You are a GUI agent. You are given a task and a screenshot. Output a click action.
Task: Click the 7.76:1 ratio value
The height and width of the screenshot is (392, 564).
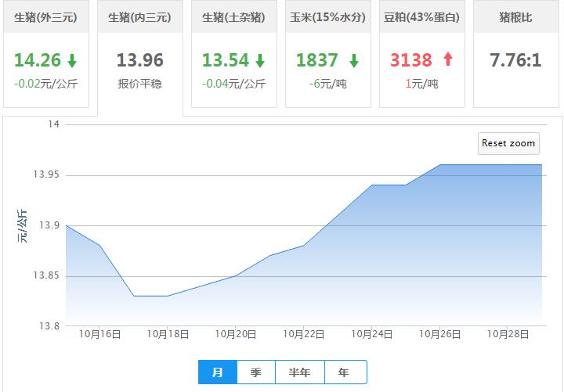515,61
